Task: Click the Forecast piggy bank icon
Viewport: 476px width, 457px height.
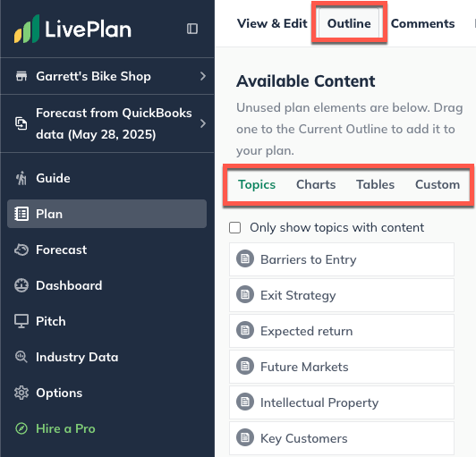Action: [21, 250]
